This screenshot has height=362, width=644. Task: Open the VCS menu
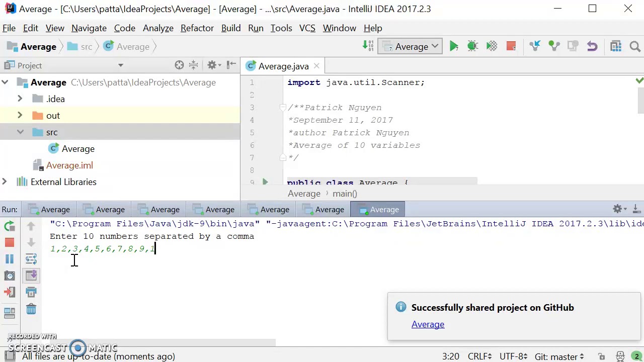[307, 28]
